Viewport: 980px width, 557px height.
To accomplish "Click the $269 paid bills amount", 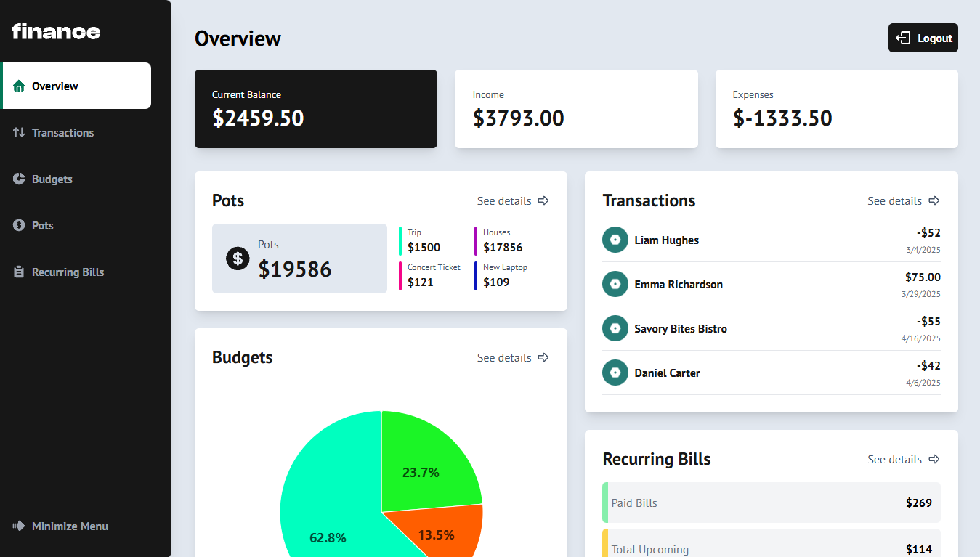I will click(919, 503).
